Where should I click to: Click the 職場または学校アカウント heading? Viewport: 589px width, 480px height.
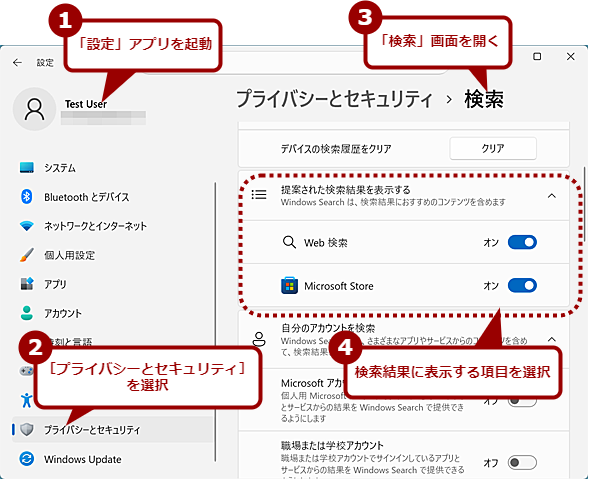click(x=332, y=445)
